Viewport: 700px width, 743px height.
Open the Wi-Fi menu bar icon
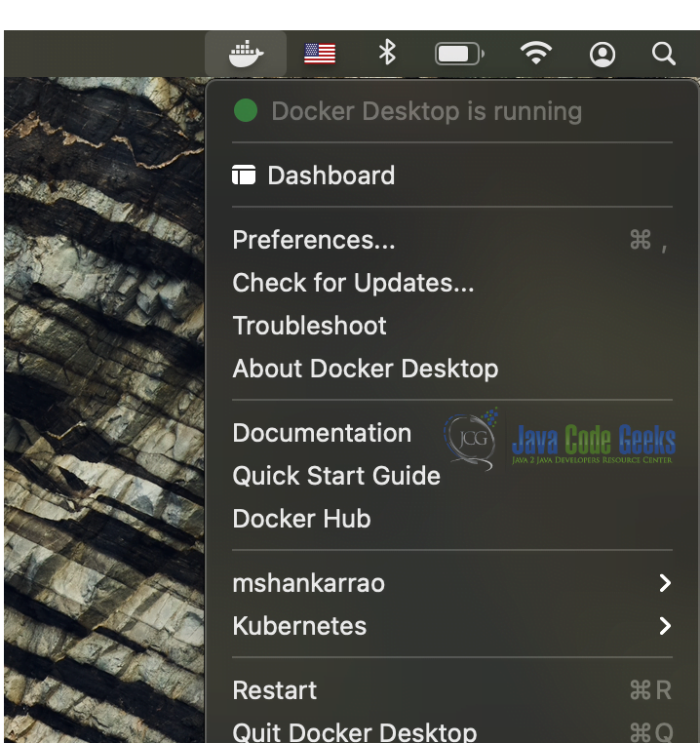pos(536,53)
